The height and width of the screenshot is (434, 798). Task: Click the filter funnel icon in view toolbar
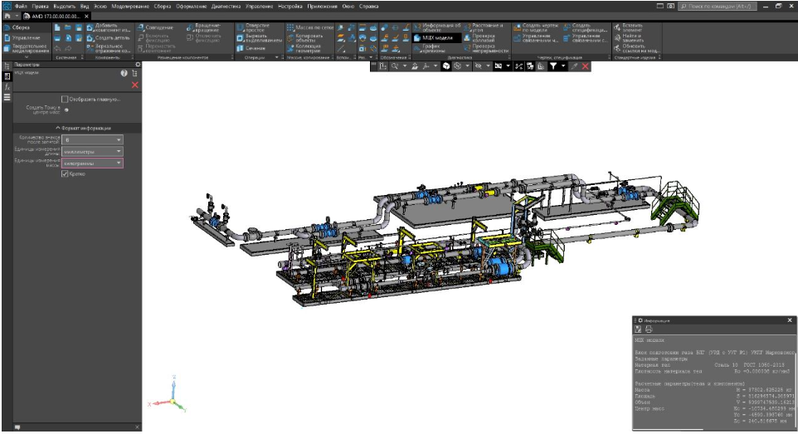click(x=553, y=66)
